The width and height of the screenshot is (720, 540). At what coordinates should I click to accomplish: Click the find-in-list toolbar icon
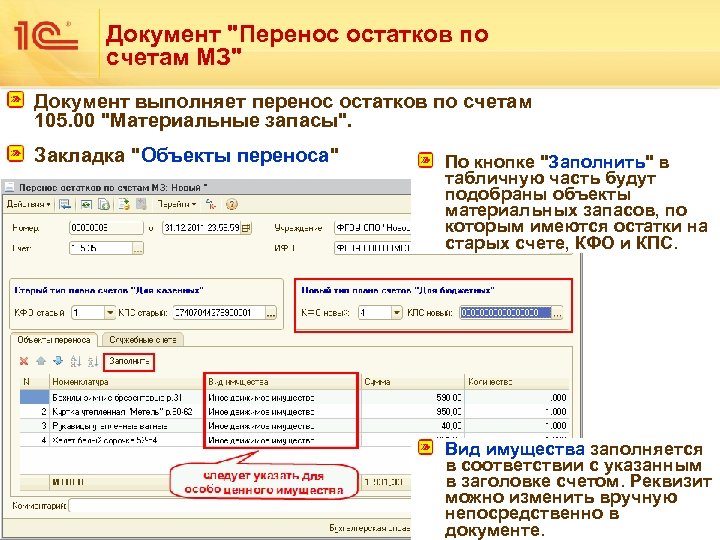coord(65,204)
